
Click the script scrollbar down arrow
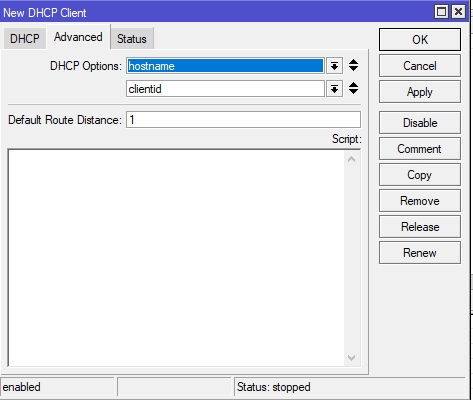[351, 358]
